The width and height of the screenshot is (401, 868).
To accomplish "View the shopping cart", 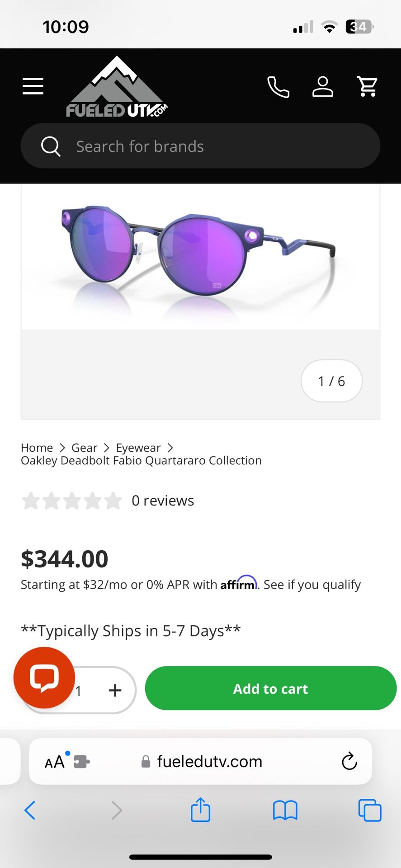I will [367, 86].
